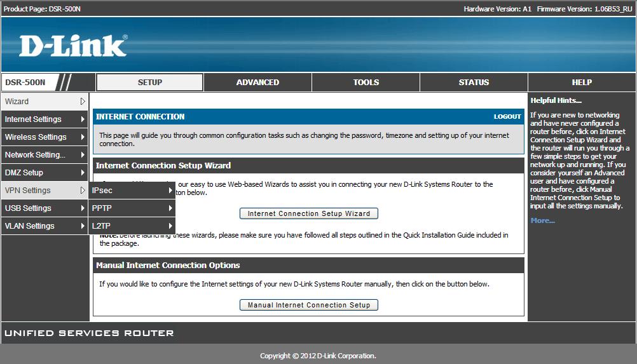637x364 pixels.
Task: Select Network Settings in sidebar
Action: pos(45,154)
